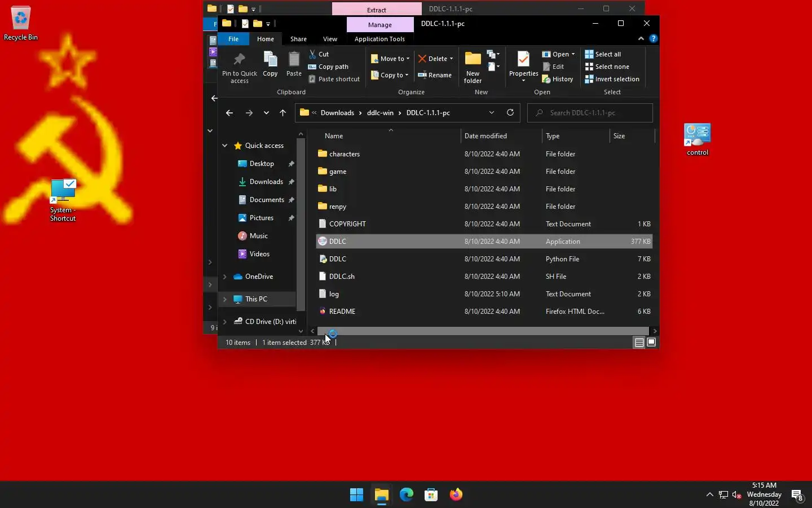This screenshot has height=508, width=812.
Task: Expand the OneDrive tree node
Action: 225,277
